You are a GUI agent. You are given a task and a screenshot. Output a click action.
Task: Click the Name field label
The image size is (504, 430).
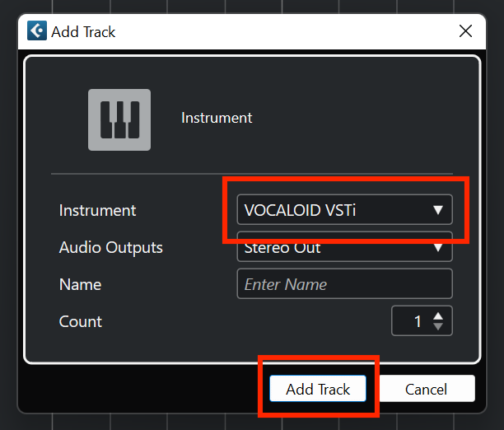click(81, 285)
